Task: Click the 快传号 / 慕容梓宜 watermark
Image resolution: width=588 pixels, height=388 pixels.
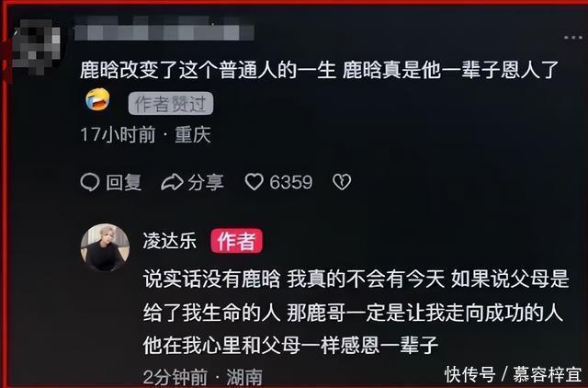Action: point(513,374)
